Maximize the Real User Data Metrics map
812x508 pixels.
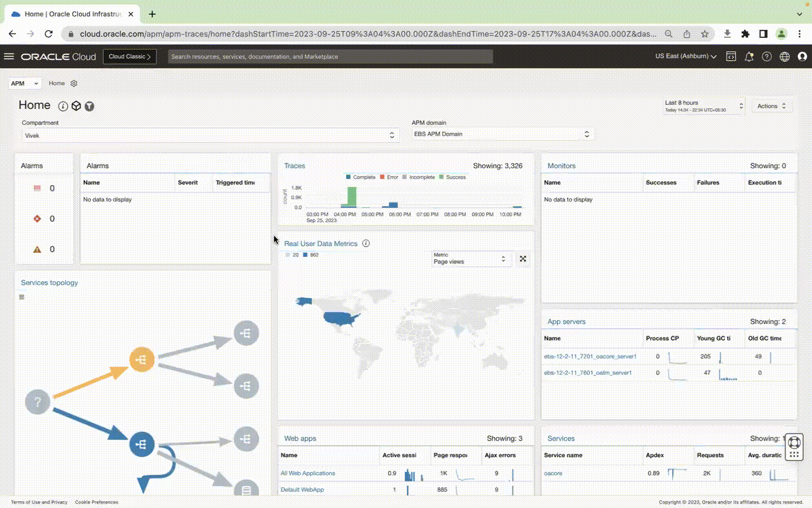click(523, 259)
